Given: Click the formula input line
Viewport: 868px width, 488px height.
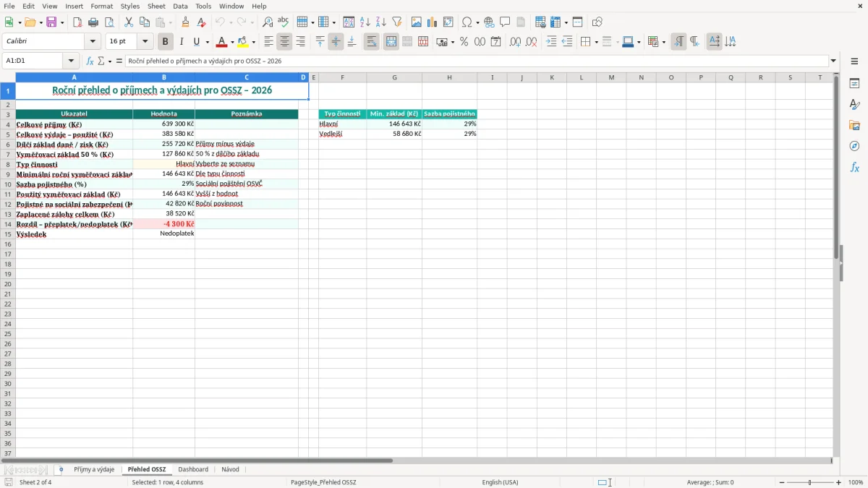Looking at the screenshot, I should [477, 61].
